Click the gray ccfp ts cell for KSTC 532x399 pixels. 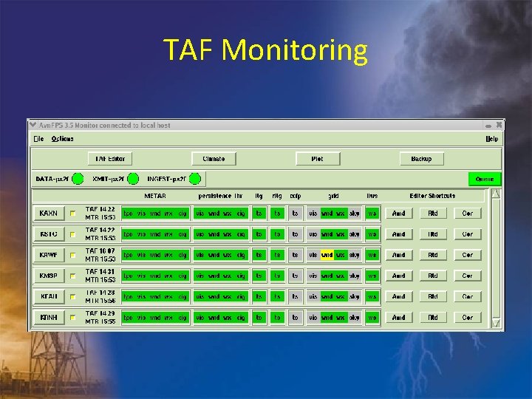295,234
